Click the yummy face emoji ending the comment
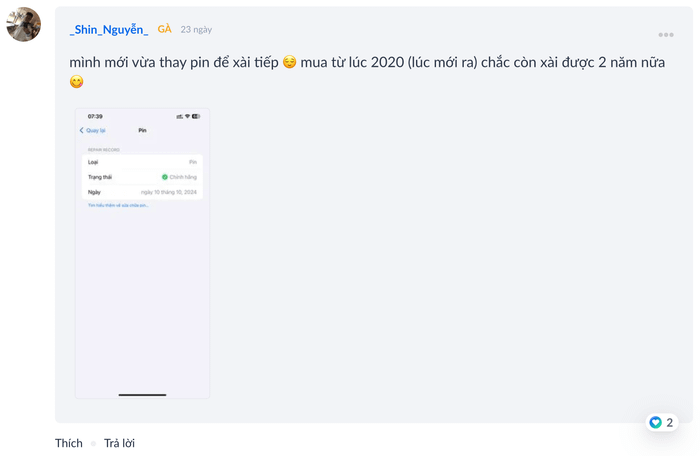 click(77, 82)
